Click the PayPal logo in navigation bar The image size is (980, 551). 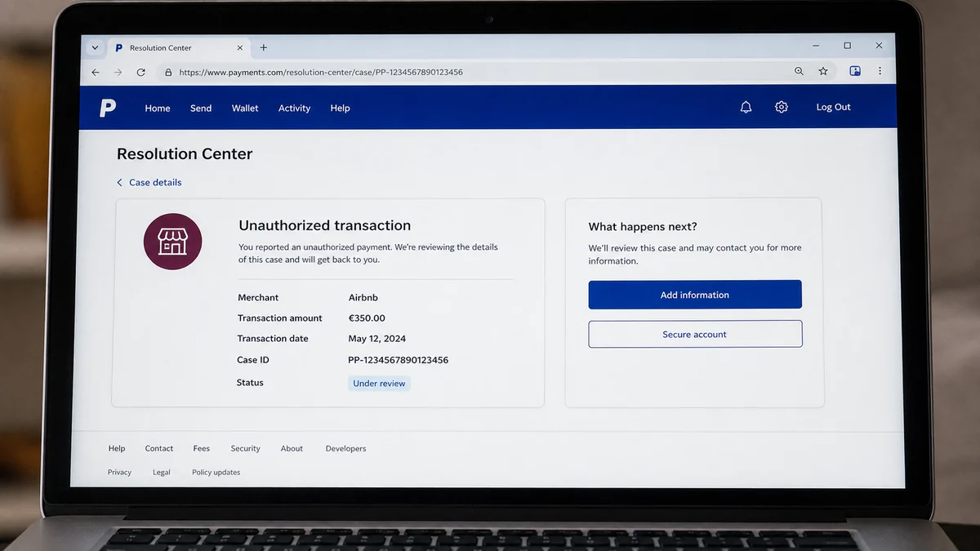pos(108,108)
